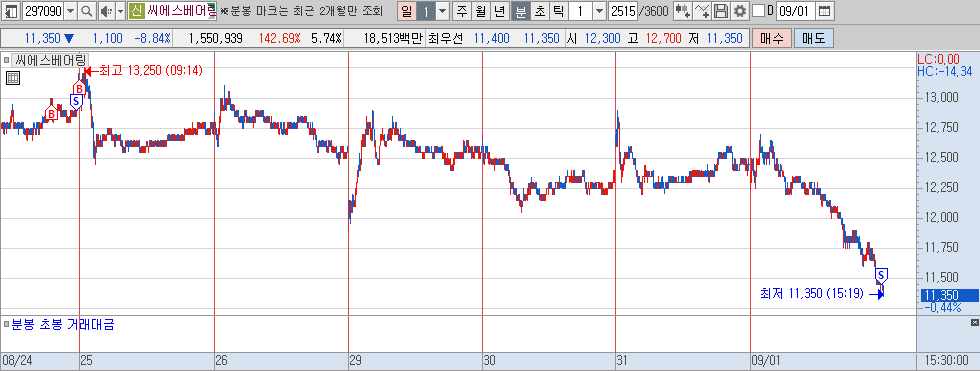
Task: Open the add candlestick chart icon
Action: click(x=683, y=11)
